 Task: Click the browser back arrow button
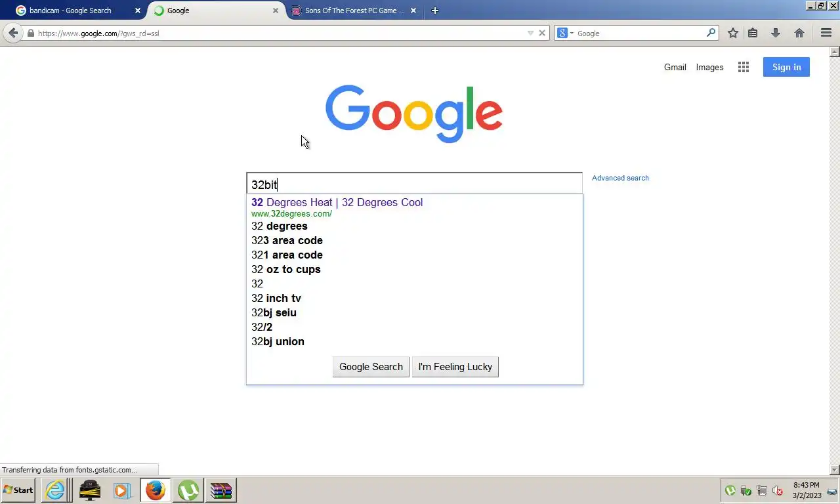point(13,33)
